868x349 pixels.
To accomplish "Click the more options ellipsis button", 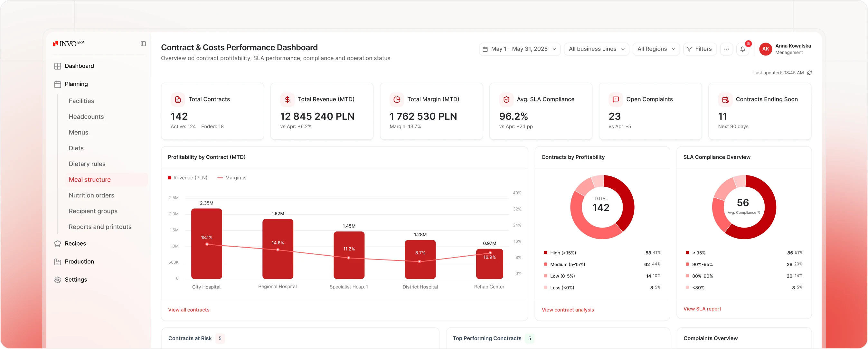I will (726, 49).
